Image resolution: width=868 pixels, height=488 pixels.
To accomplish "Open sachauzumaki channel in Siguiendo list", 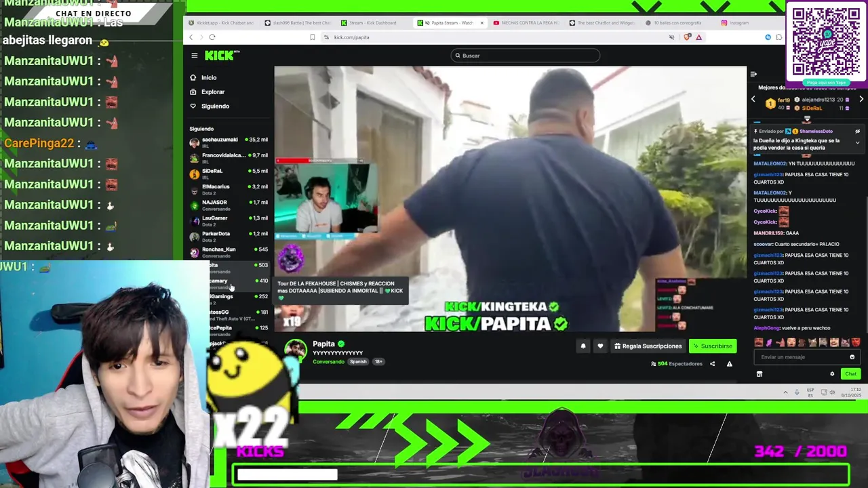I will 229,142.
